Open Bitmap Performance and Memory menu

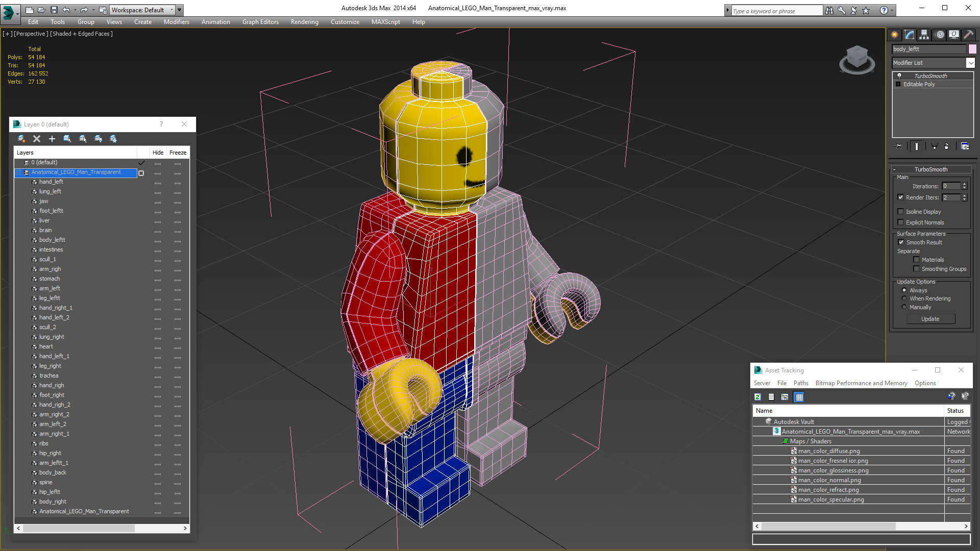pos(861,383)
